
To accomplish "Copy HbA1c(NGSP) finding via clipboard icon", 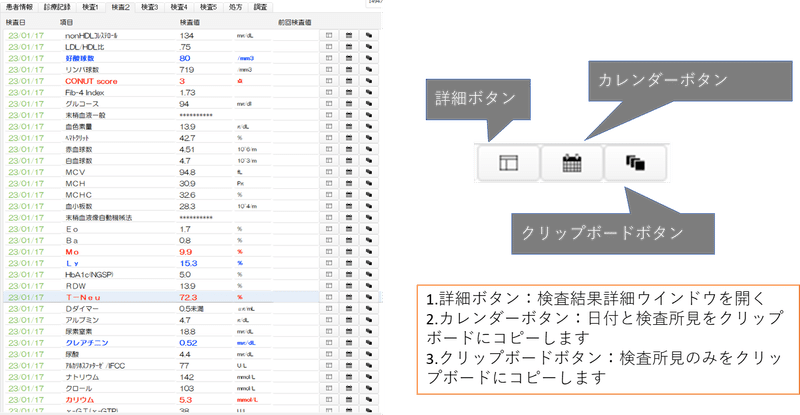I will [x=369, y=274].
